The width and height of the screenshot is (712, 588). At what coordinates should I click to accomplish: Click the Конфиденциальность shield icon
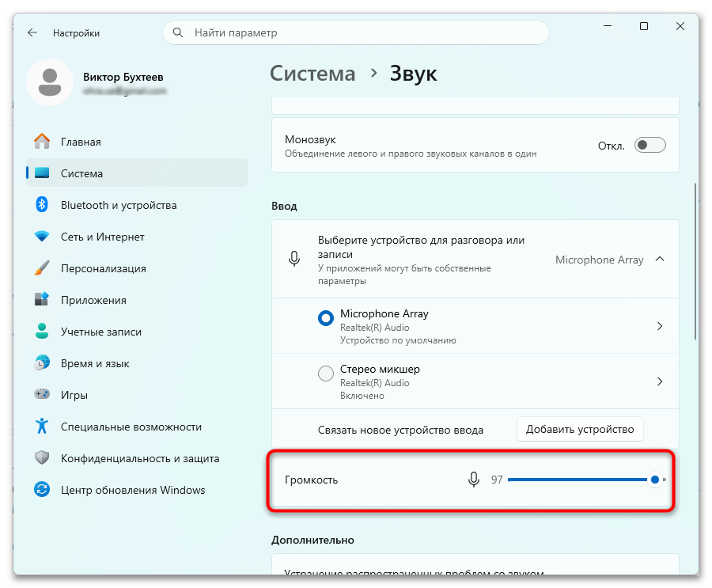click(x=42, y=458)
